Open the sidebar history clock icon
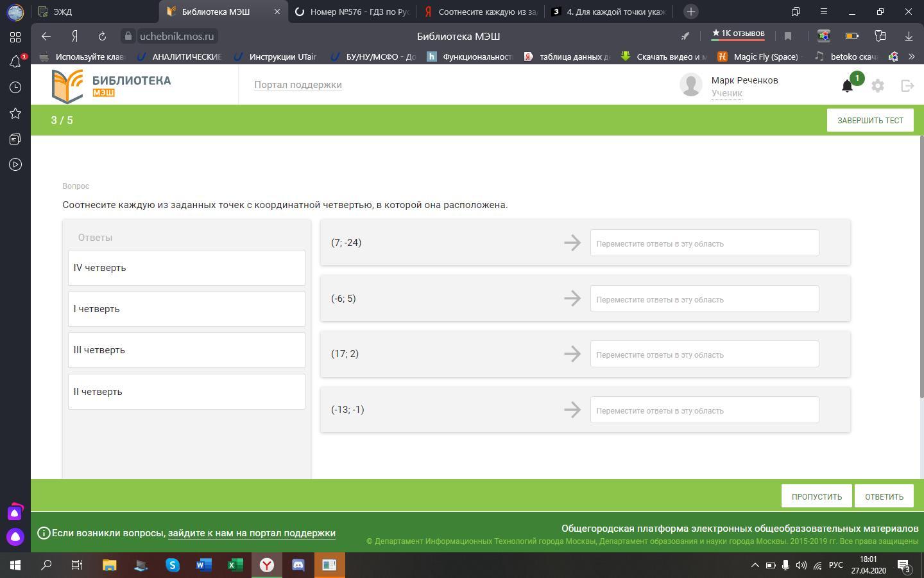Viewport: 924px width, 578px height. 15,87
